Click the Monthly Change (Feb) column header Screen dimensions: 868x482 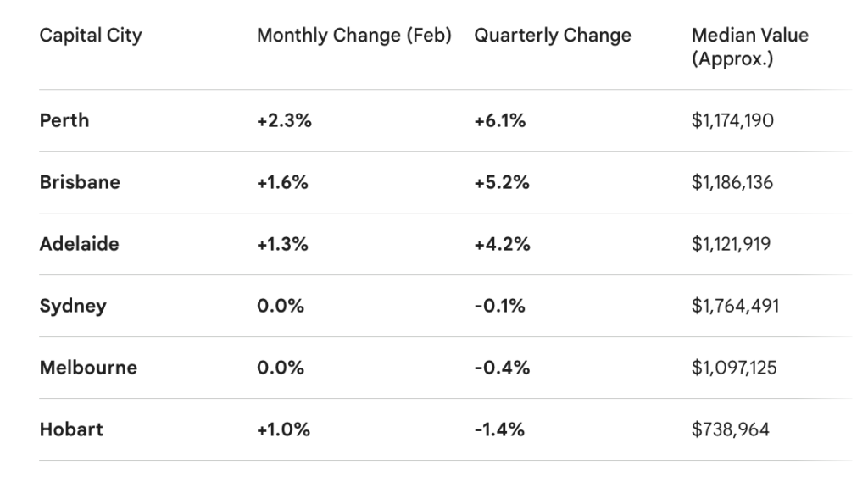coord(354,36)
